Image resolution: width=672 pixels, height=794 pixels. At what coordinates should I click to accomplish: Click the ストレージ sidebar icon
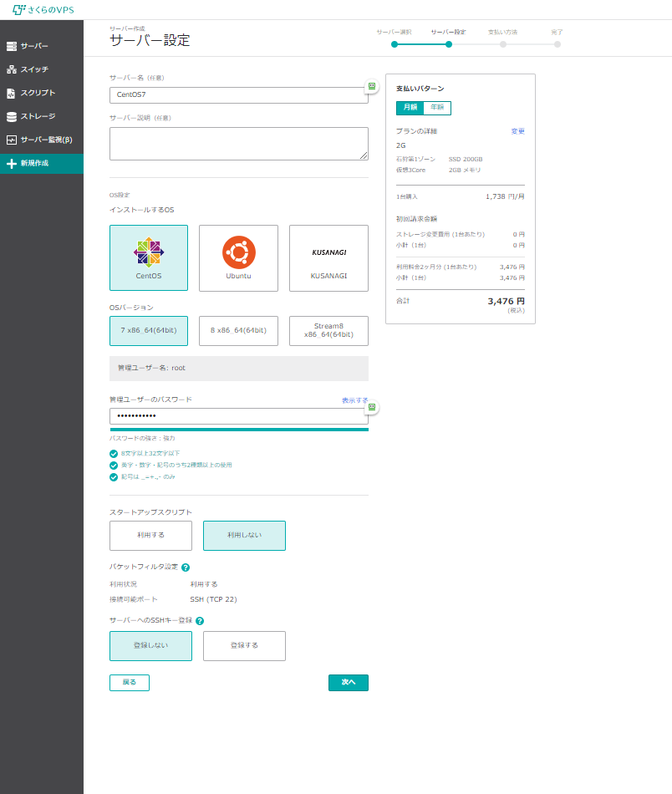coord(12,116)
